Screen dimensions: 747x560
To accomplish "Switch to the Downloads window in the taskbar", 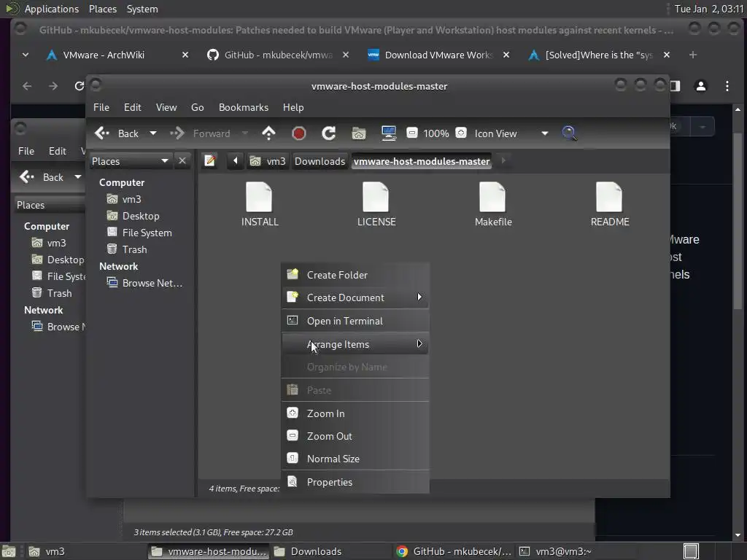I will pyautogui.click(x=331, y=551).
